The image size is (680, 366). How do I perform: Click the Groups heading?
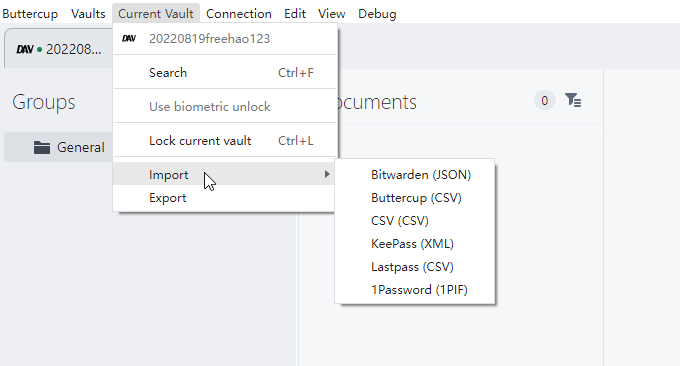(x=43, y=102)
